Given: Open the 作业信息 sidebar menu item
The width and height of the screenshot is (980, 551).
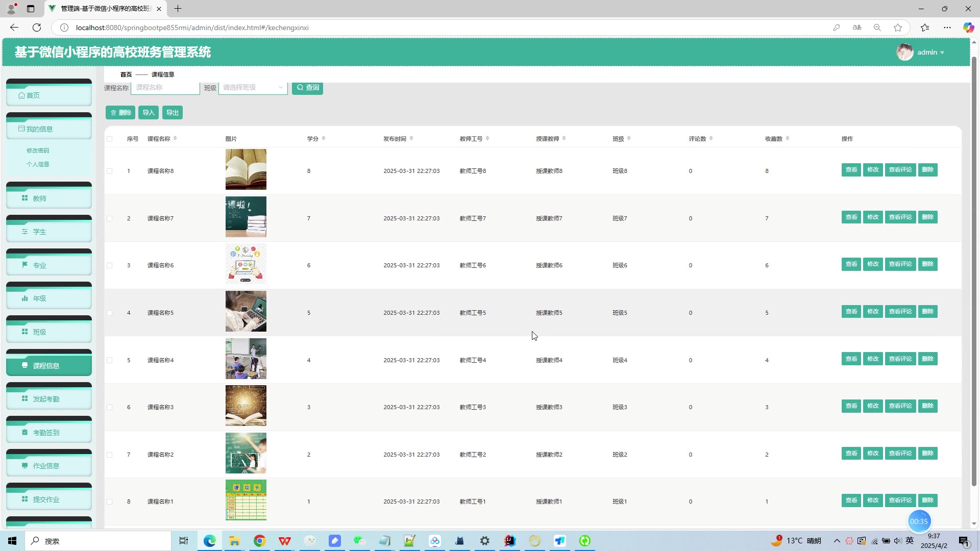Looking at the screenshot, I should 46,466.
